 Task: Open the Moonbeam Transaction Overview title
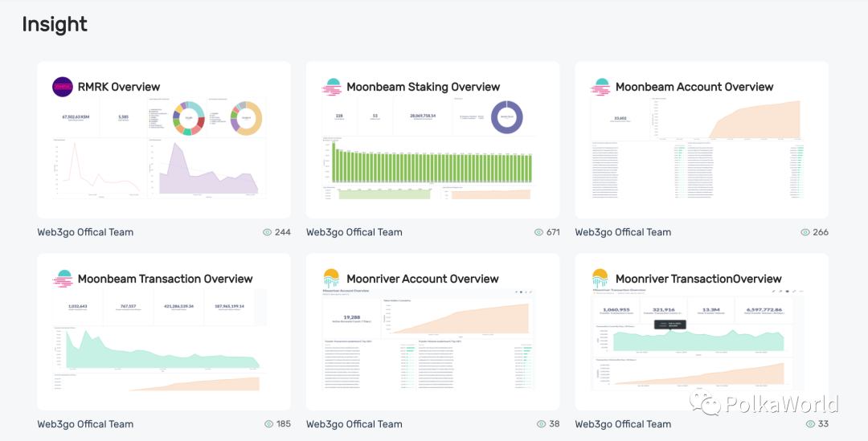pyautogui.click(x=165, y=279)
